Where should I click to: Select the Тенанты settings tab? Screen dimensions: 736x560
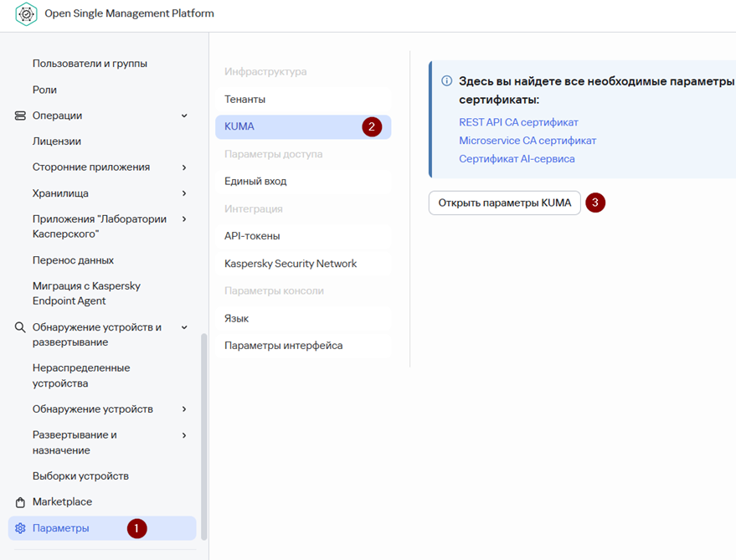point(303,100)
